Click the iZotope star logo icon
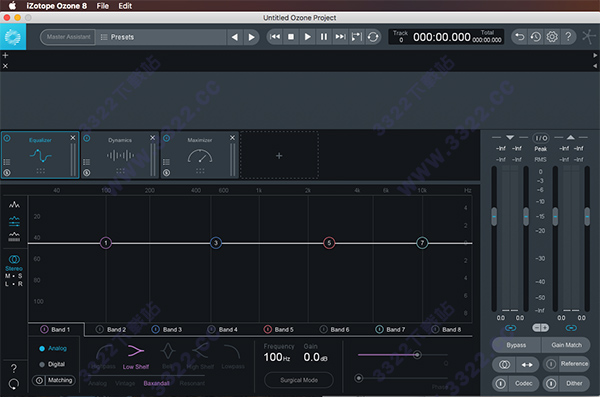 click(589, 37)
